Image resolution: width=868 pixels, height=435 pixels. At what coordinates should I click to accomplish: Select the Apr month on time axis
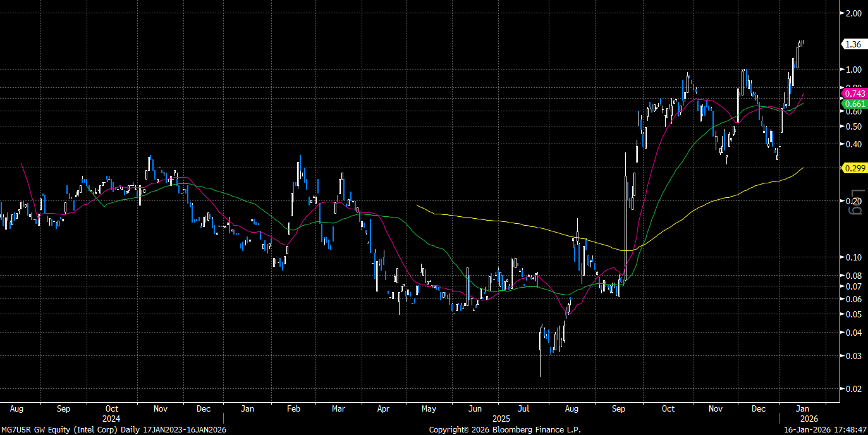click(x=383, y=408)
